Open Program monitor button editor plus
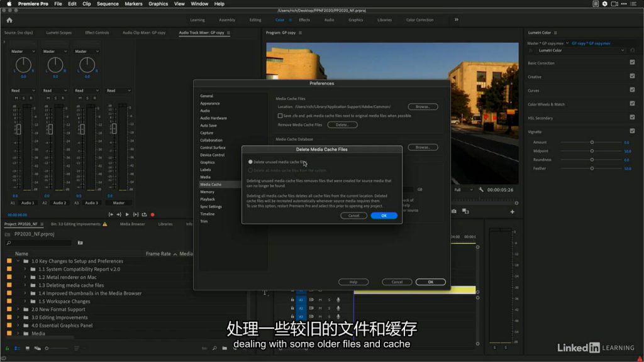This screenshot has height=362, width=644. click(512, 212)
